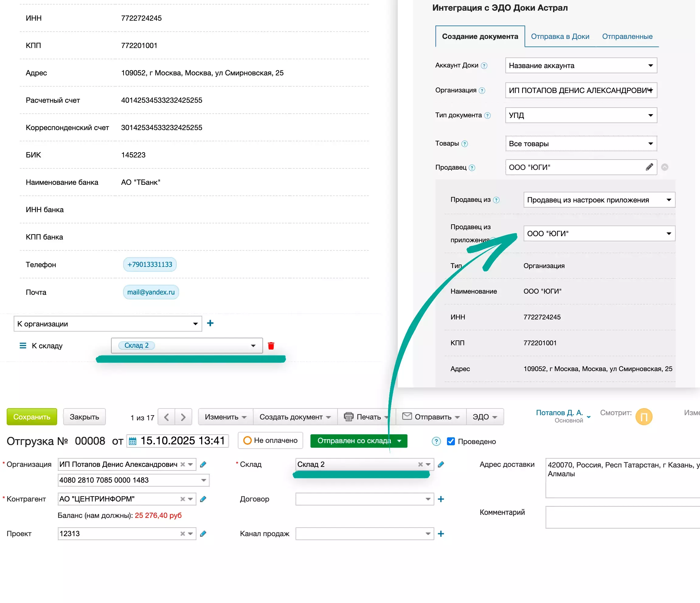
Task: Click the Не оплачено payment status toggle
Action: (270, 441)
